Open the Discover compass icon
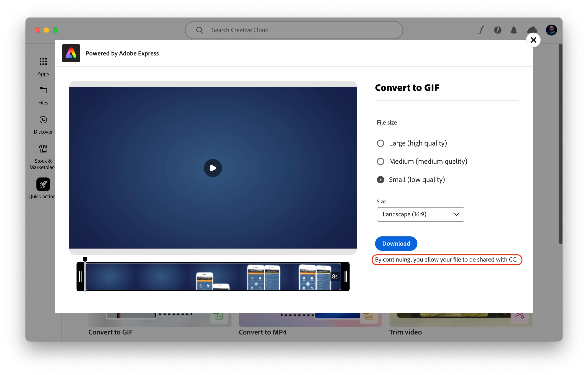Screen dimensions: 588x375 click(43, 120)
